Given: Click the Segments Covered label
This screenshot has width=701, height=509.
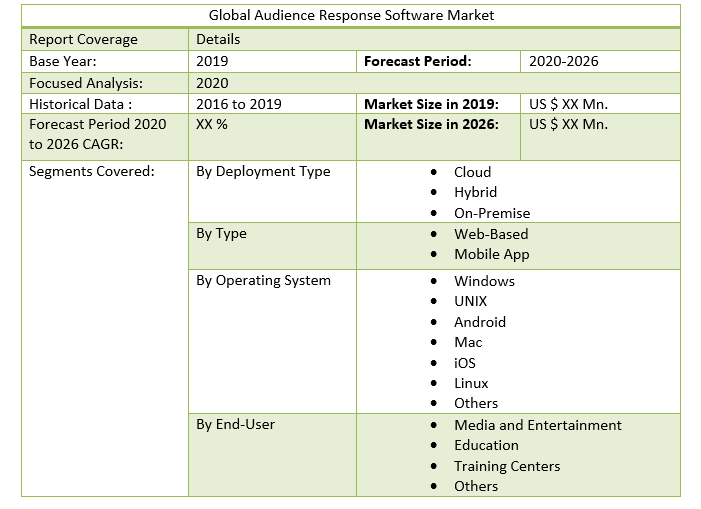Looking at the screenshot, I should tap(92, 172).
